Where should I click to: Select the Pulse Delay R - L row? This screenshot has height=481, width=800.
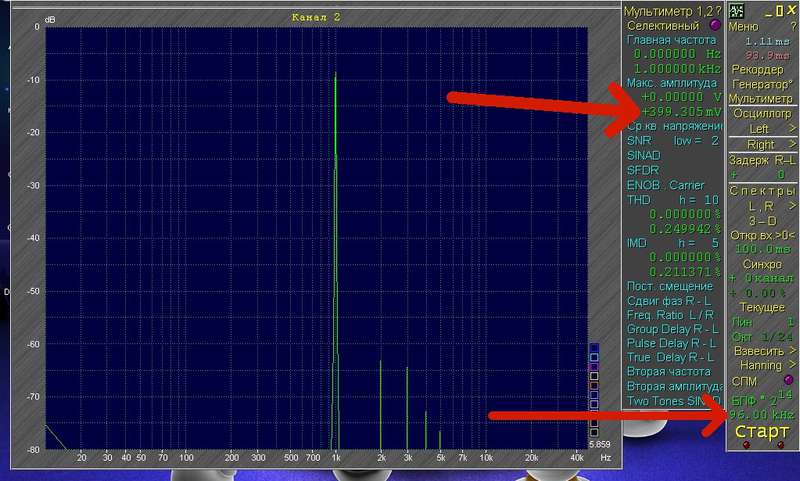click(x=671, y=343)
